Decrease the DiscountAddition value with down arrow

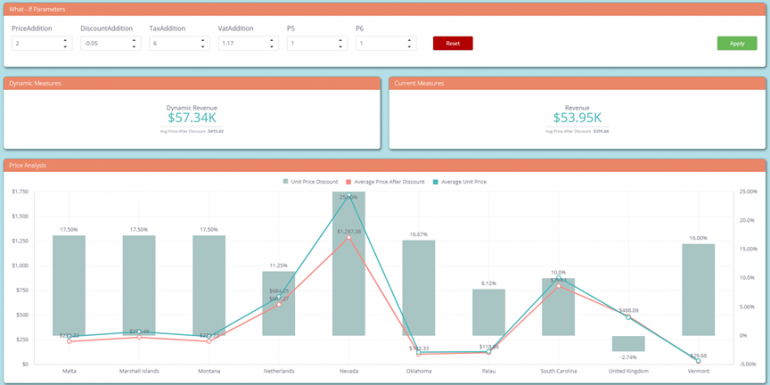click(x=134, y=47)
